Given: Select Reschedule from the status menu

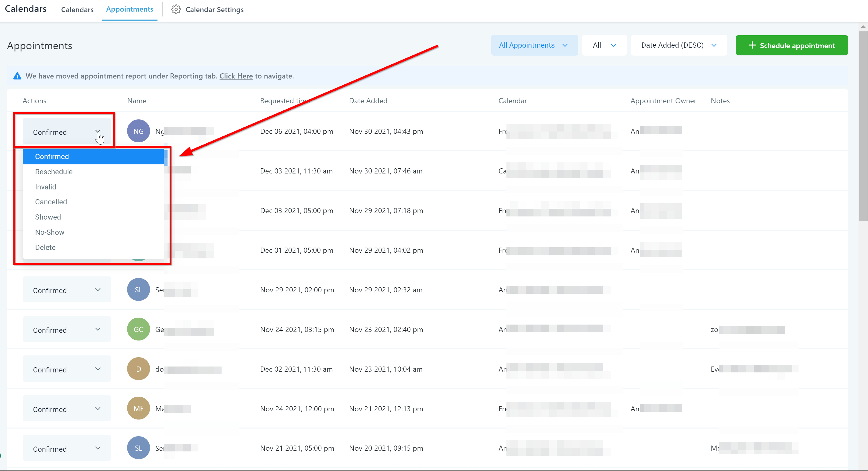Looking at the screenshot, I should coord(54,171).
